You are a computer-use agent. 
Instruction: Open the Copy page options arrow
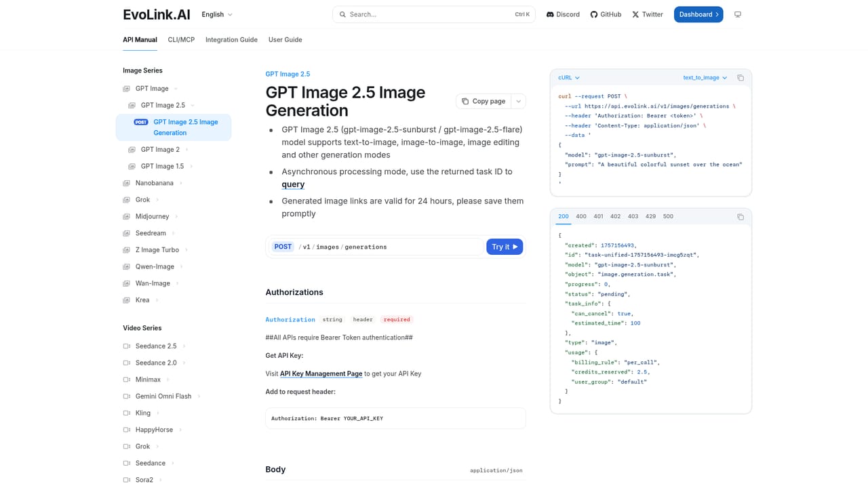click(519, 101)
